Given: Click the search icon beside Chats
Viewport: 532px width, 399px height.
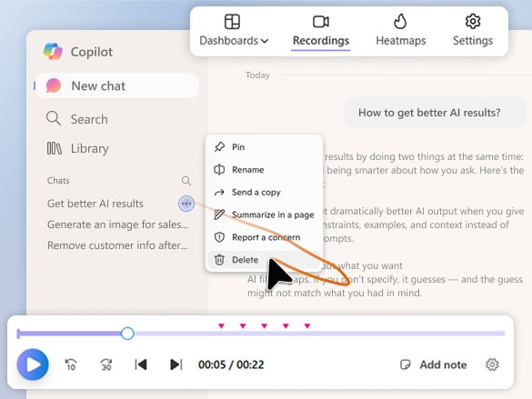Looking at the screenshot, I should coord(186,180).
